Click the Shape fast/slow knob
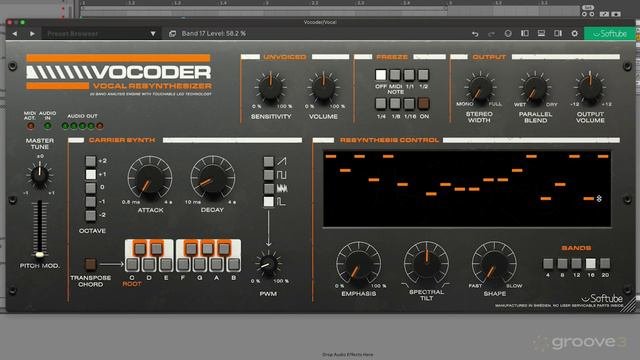This screenshot has height=360, width=640. 494,264
